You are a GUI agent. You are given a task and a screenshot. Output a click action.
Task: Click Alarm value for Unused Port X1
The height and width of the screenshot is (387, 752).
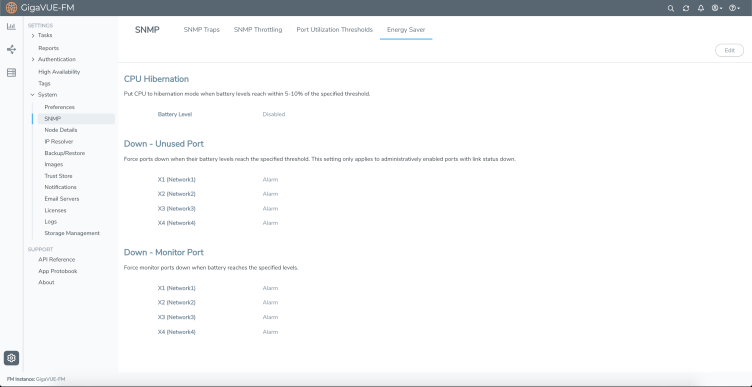coord(270,179)
